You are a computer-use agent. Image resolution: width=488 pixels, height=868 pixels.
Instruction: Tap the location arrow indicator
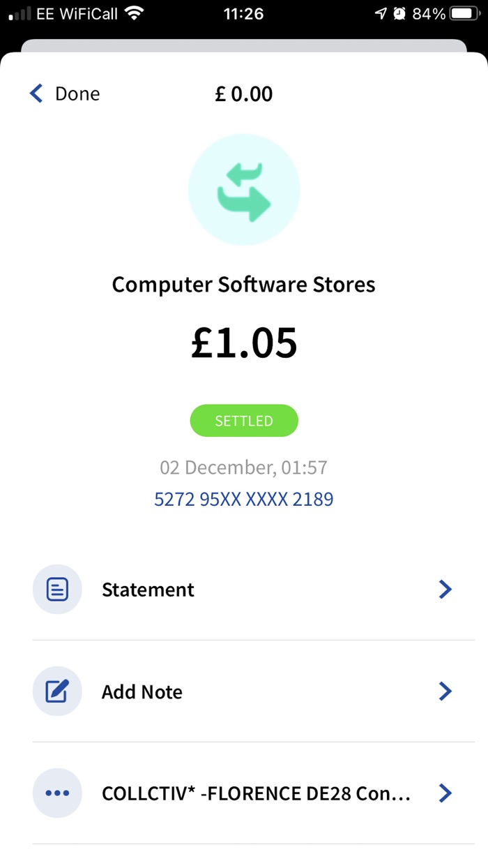click(x=381, y=13)
